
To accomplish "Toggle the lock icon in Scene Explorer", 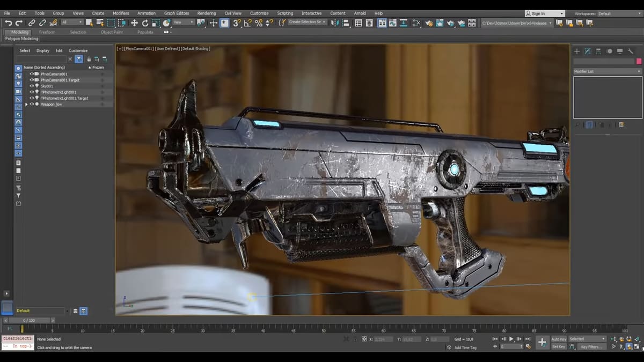I will pos(89,59).
